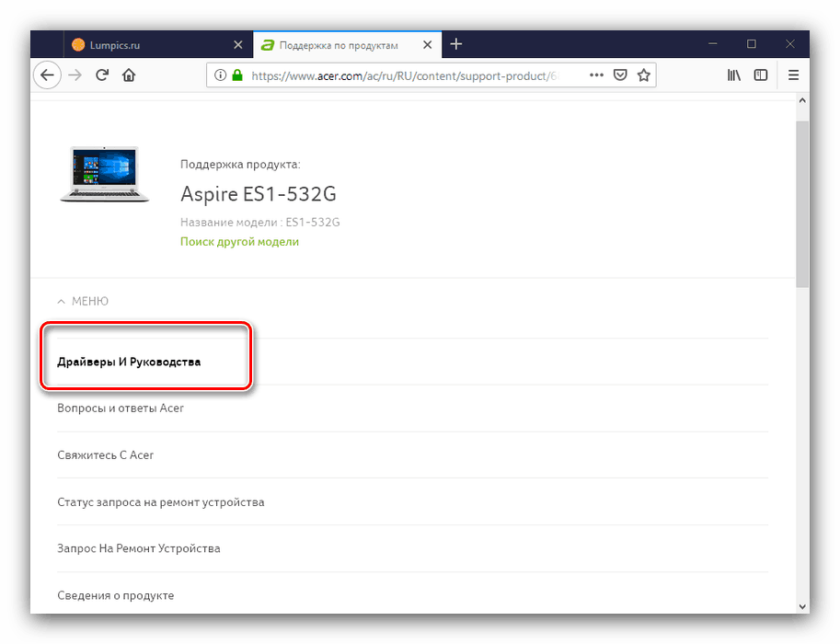The width and height of the screenshot is (840, 644).
Task: Save page to Pocket icon
Action: click(x=620, y=75)
